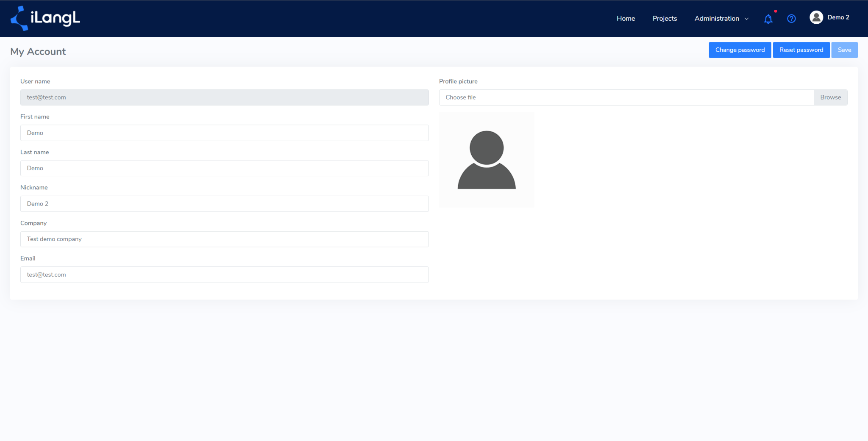Edit the Nickname field
Viewport: 868px width, 441px height.
225,204
